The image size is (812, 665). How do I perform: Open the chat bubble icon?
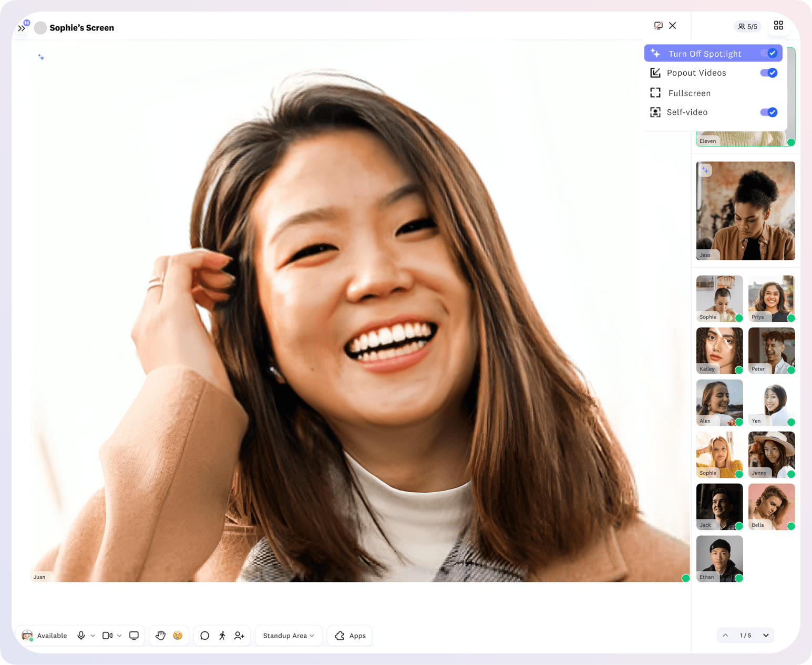pyautogui.click(x=205, y=636)
